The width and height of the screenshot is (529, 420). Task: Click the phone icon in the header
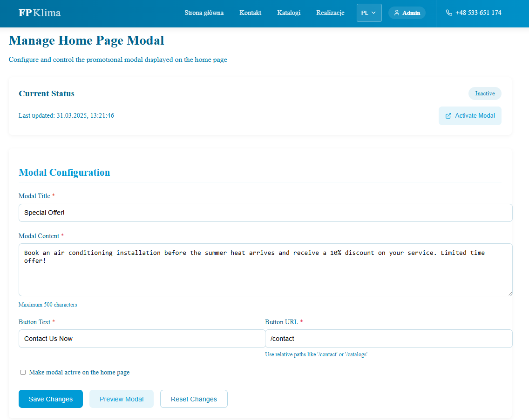click(x=448, y=13)
